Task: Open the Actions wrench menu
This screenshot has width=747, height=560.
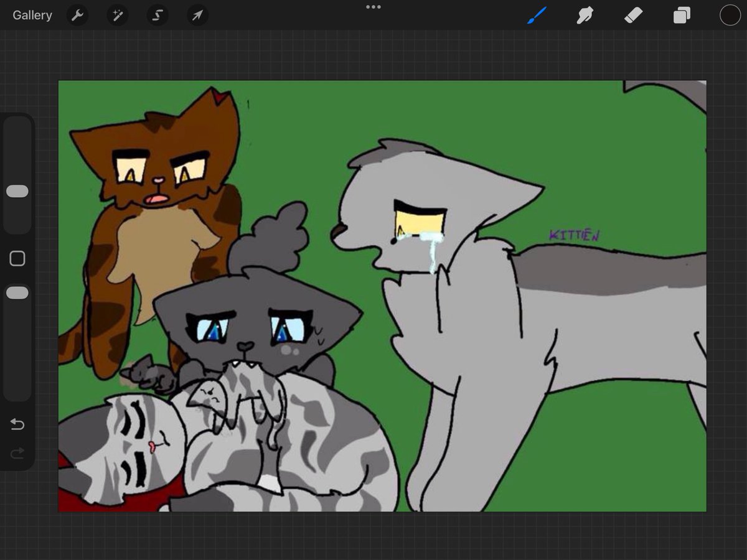Action: click(78, 16)
